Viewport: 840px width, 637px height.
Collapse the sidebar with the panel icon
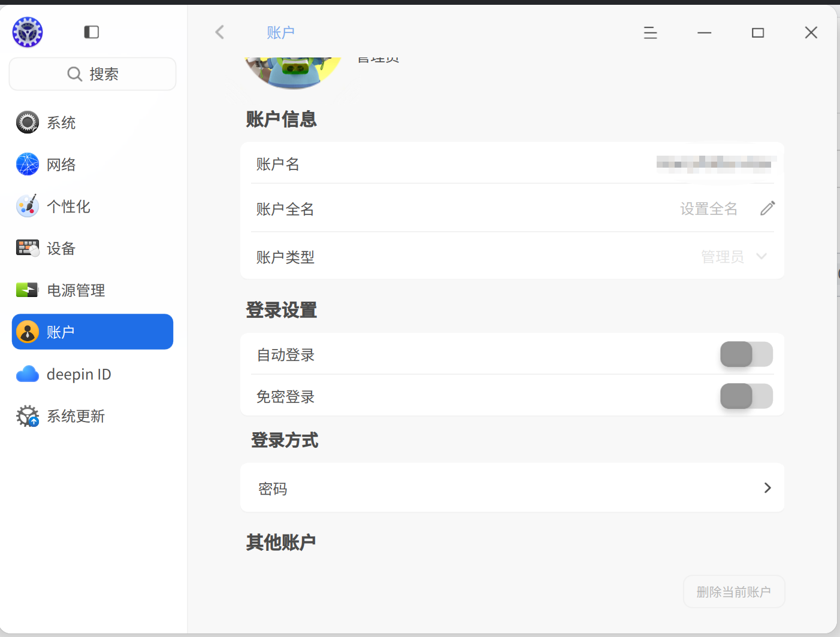pyautogui.click(x=91, y=32)
